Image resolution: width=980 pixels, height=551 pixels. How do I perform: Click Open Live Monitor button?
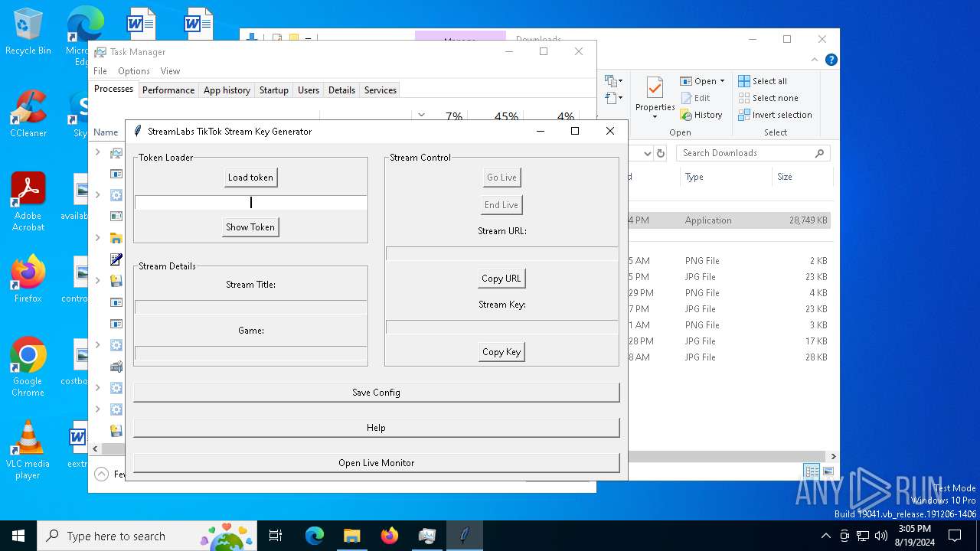[376, 463]
